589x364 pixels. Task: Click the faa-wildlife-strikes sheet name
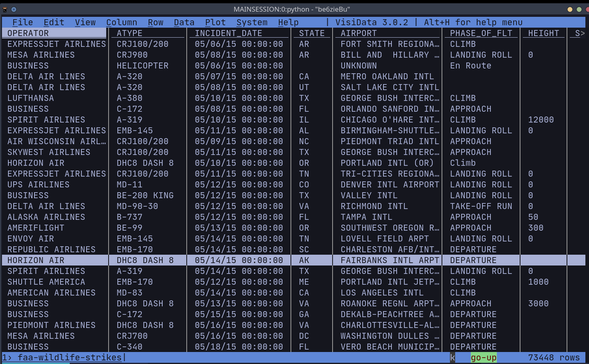70,357
